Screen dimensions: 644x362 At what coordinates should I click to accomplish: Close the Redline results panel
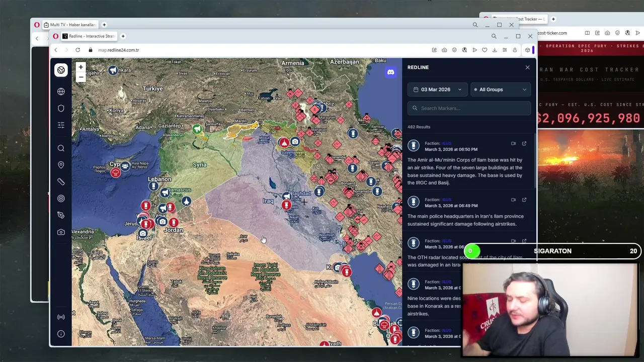coord(527,67)
